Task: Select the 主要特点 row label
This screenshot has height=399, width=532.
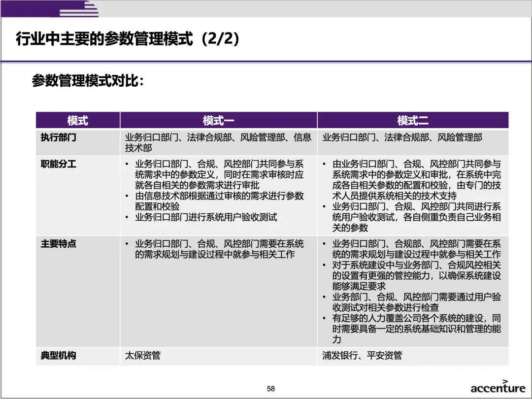Action: point(58,244)
